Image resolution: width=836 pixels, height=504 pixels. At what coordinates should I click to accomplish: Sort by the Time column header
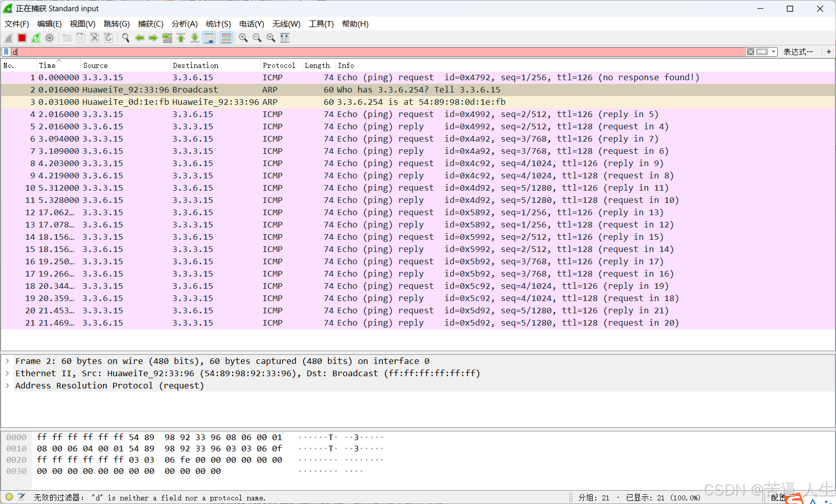[x=58, y=65]
